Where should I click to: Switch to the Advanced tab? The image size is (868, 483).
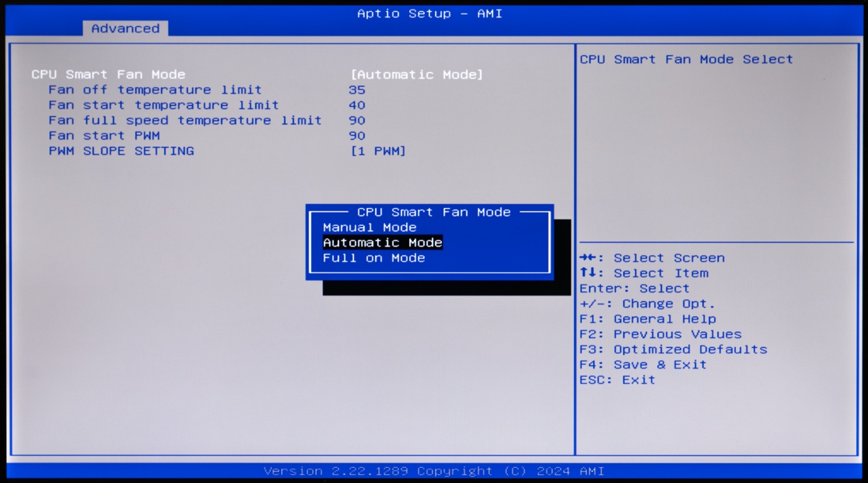click(x=125, y=29)
